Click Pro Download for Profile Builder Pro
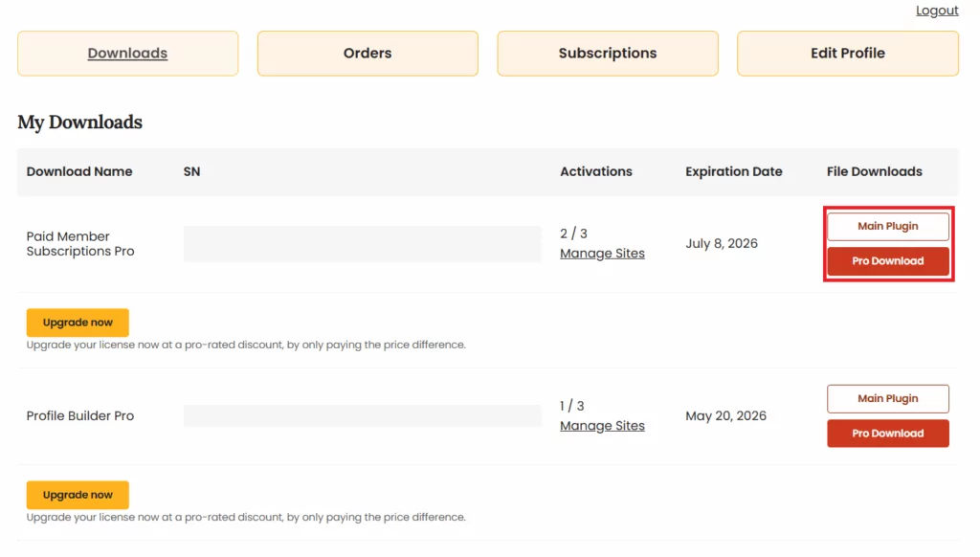Viewport: 980px width, 557px height. [887, 434]
